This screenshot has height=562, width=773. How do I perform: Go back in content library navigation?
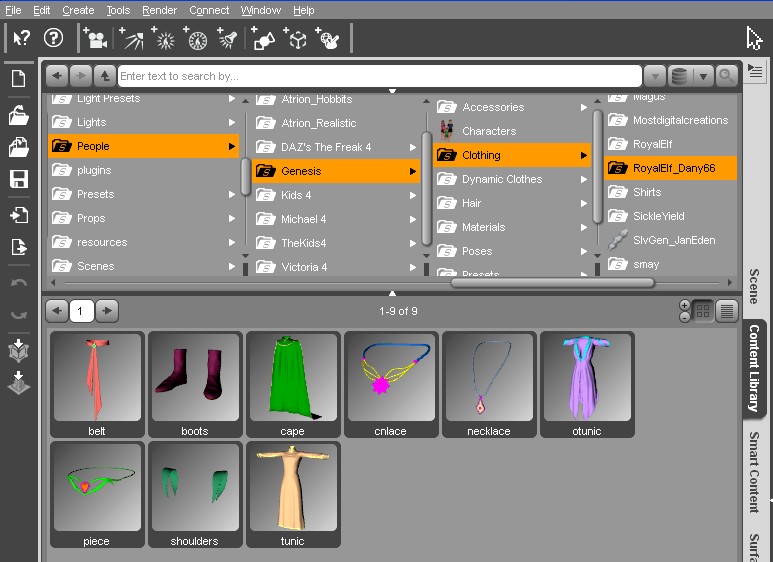pos(57,76)
